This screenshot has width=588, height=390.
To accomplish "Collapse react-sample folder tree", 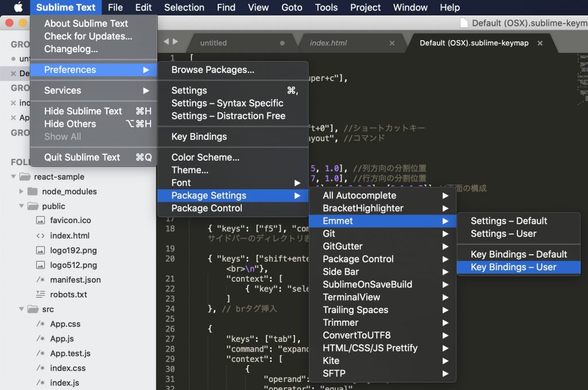I will tap(14, 177).
